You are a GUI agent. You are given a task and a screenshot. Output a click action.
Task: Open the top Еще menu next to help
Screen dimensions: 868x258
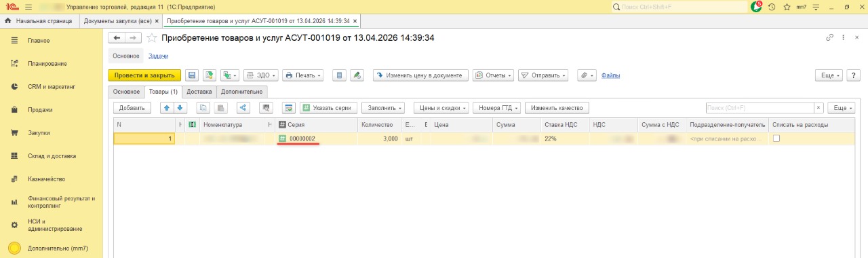[829, 75]
